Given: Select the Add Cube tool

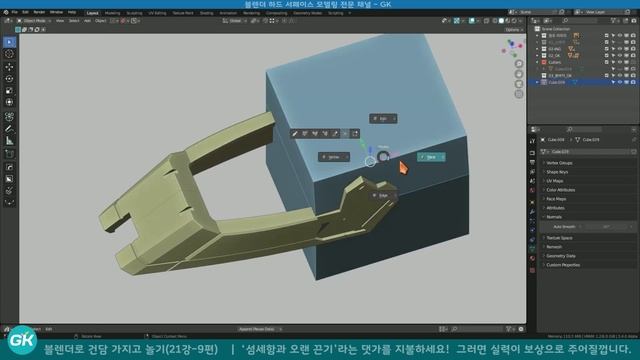Looking at the screenshot, I should (x=9, y=154).
